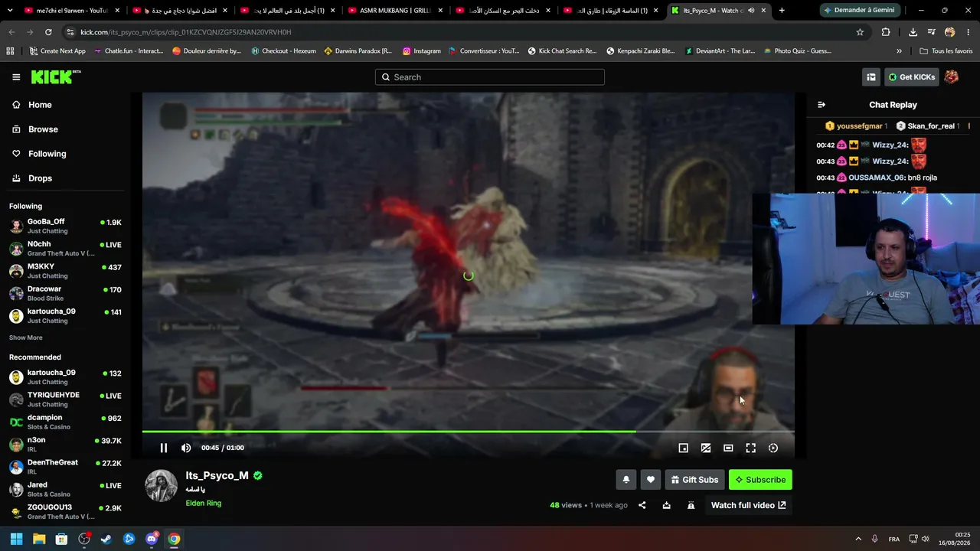
Task: Open the user profile avatar menu
Action: coord(952,77)
